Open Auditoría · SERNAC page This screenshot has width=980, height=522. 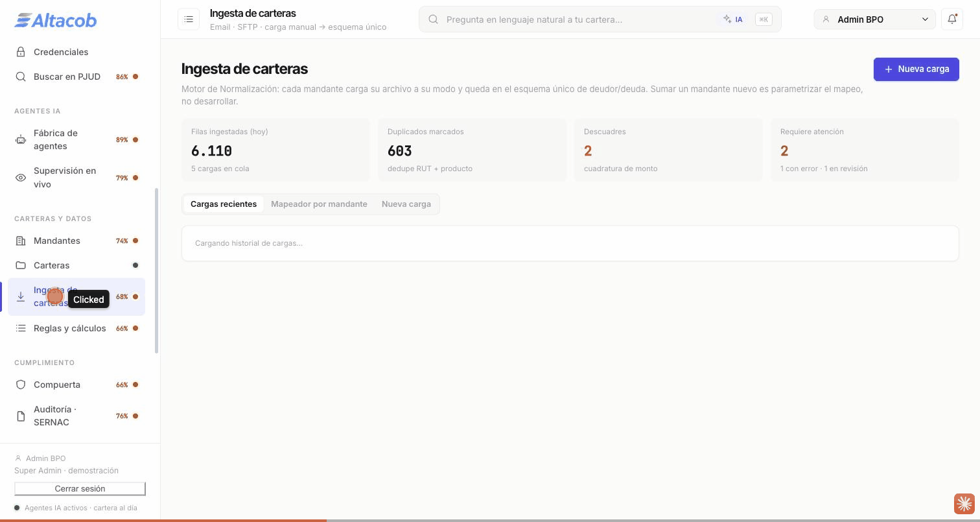[x=76, y=416]
